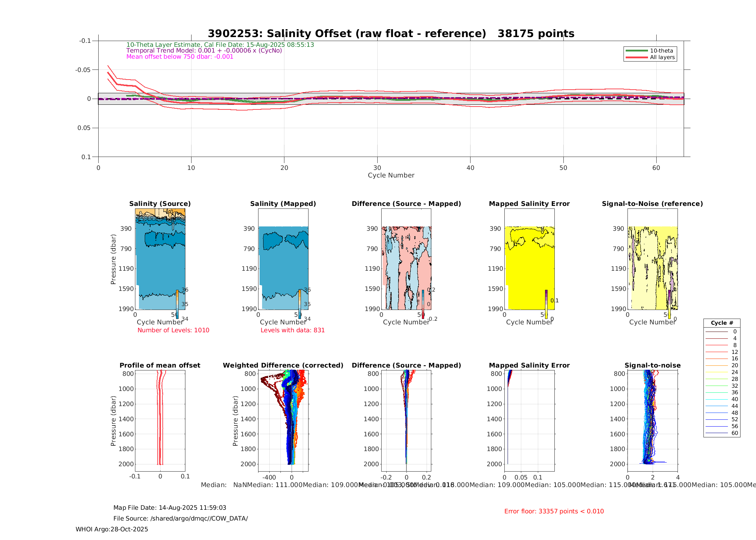
Task: Click the Number of Levels: 1010 label
Action: click(173, 330)
